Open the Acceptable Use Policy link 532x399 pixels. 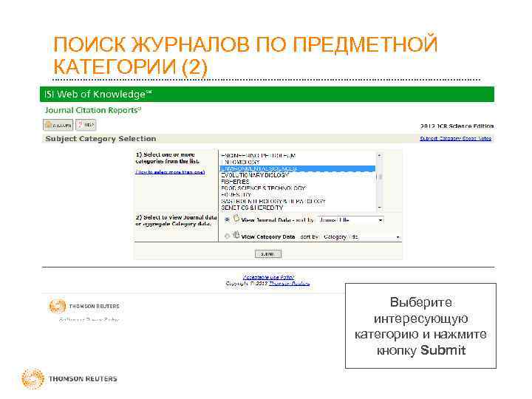click(x=269, y=277)
